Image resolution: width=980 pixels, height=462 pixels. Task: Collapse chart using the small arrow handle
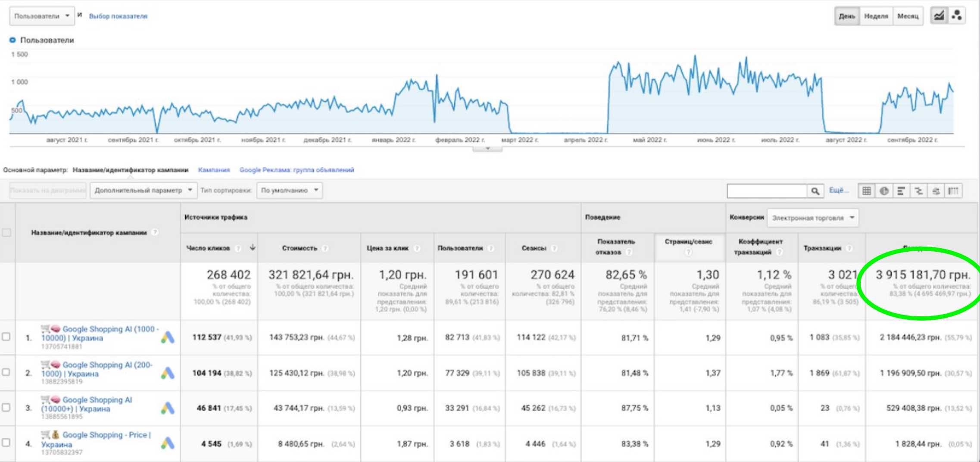click(x=487, y=149)
